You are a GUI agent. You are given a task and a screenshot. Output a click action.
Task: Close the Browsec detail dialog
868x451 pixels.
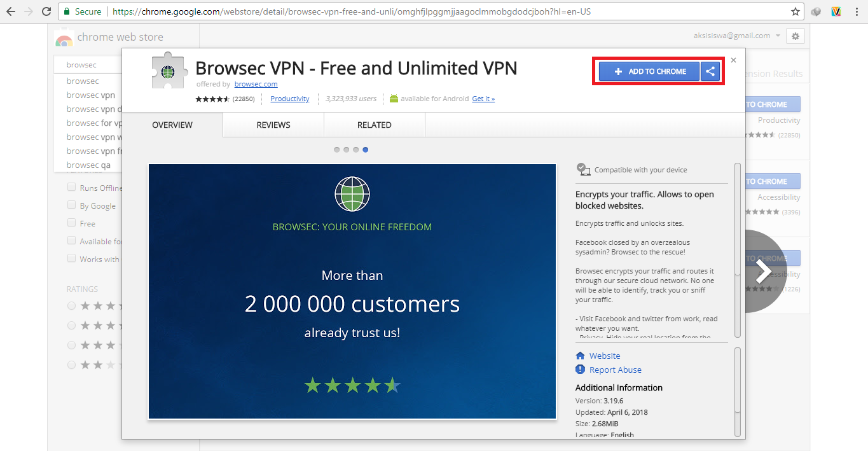point(733,60)
